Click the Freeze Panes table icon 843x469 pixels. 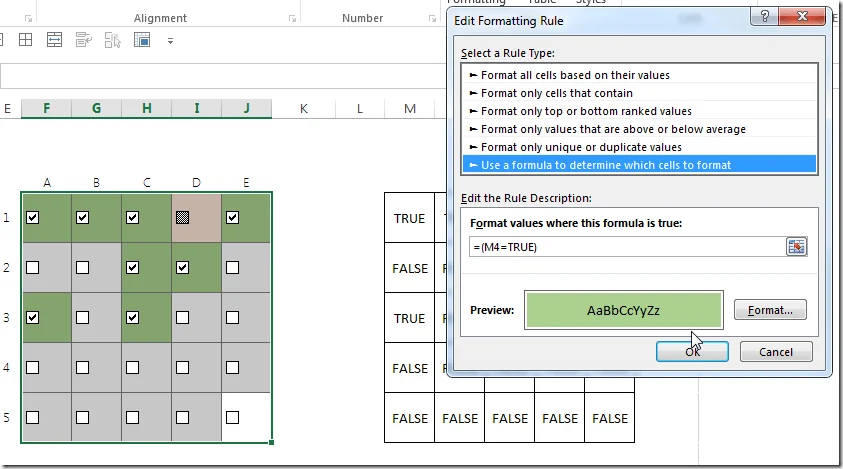coord(142,40)
